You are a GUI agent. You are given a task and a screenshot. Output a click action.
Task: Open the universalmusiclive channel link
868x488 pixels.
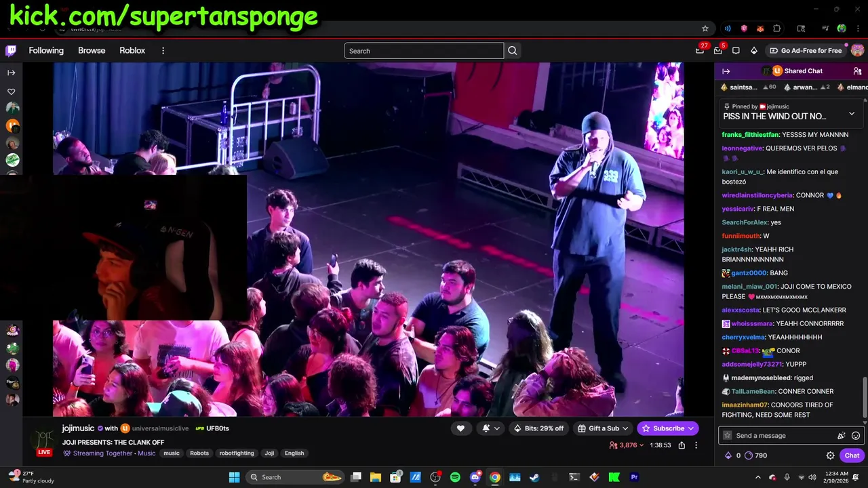161,428
